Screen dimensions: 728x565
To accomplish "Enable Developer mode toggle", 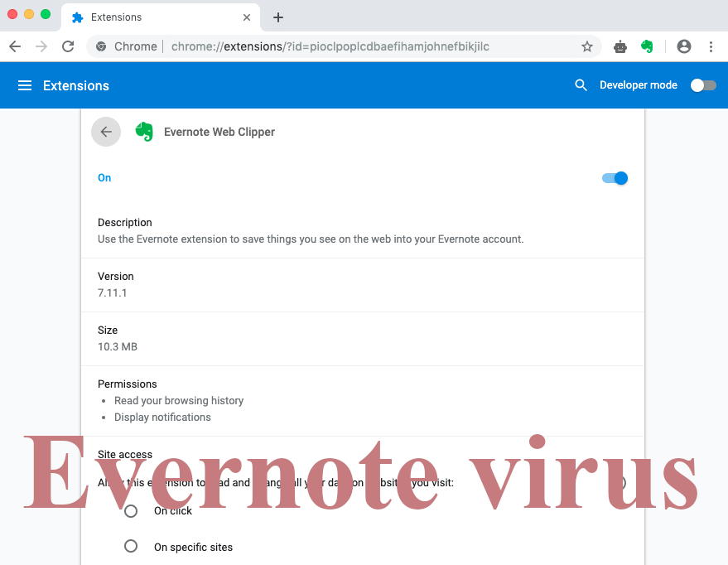I will (703, 85).
